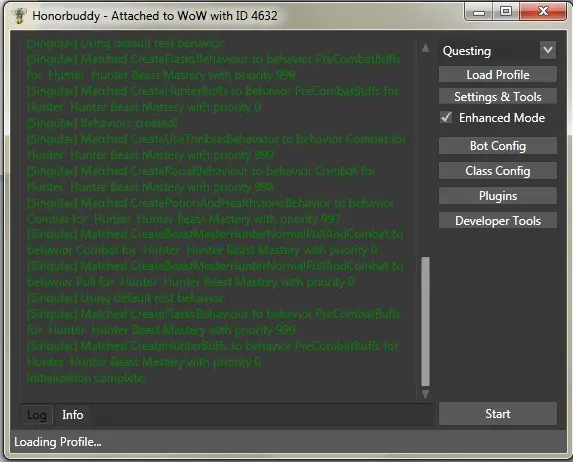Click the log scrollbar up arrow
Screen dimensions: 573x462
(x=425, y=48)
